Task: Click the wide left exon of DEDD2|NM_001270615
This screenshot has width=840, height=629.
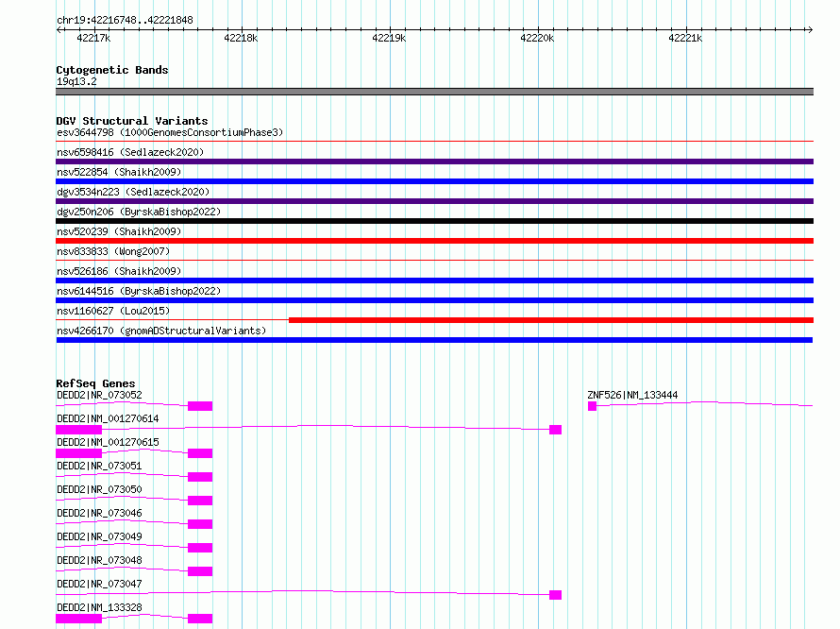Action: 78,453
